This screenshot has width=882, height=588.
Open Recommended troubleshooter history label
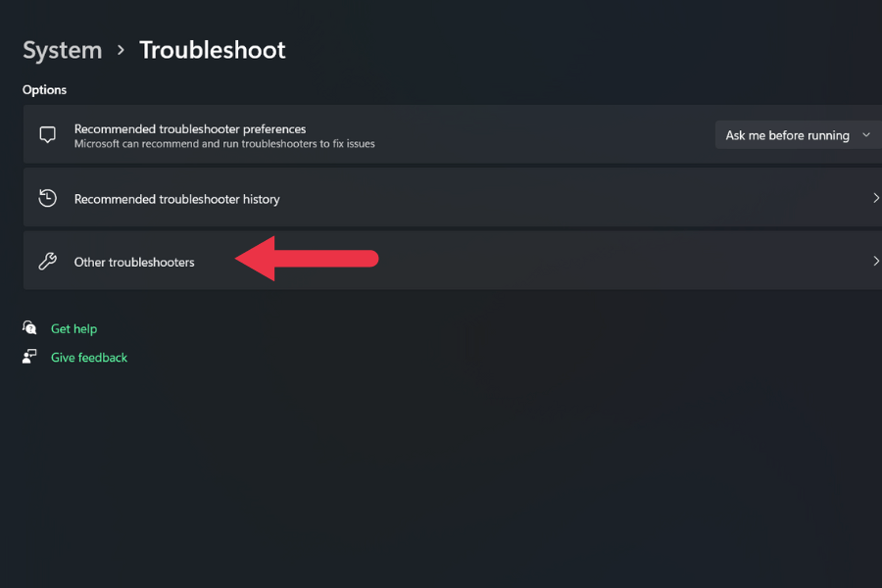coord(176,199)
